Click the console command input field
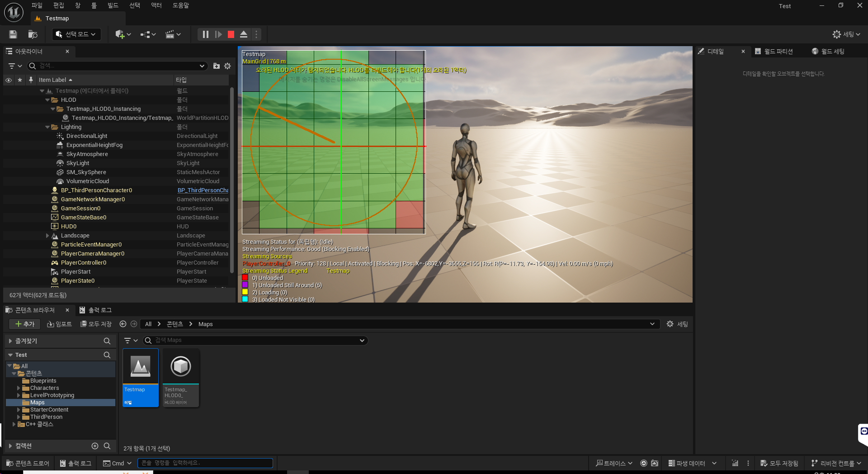Screen dimensions: 868x474 click(205, 463)
